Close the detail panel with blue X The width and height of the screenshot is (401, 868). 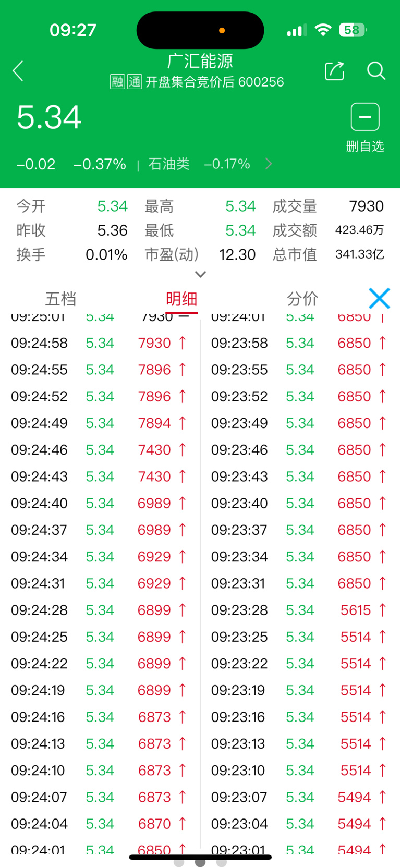tap(379, 299)
